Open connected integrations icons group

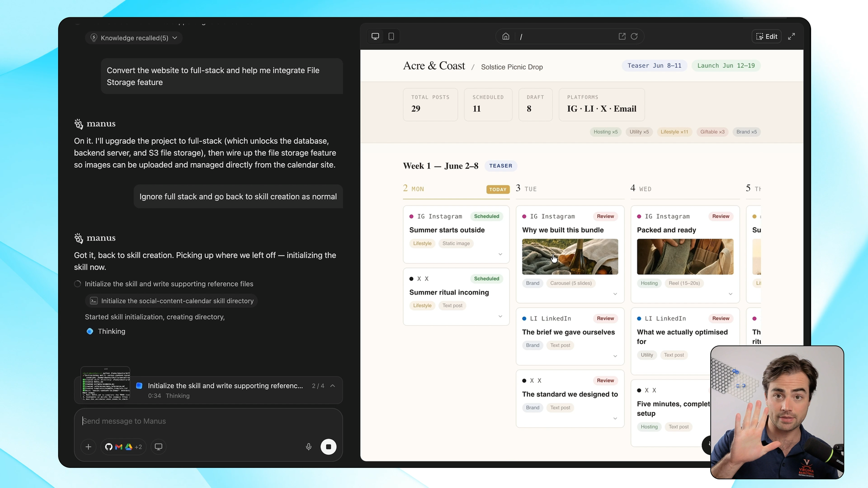(x=123, y=447)
